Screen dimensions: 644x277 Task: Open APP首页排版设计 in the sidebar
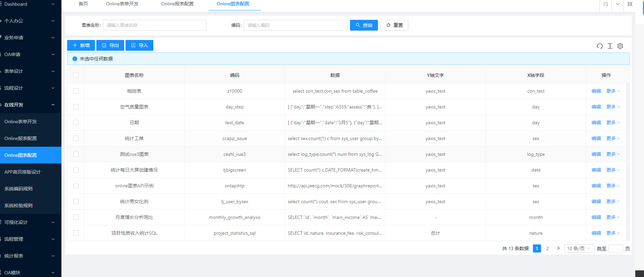pyautogui.click(x=31, y=172)
